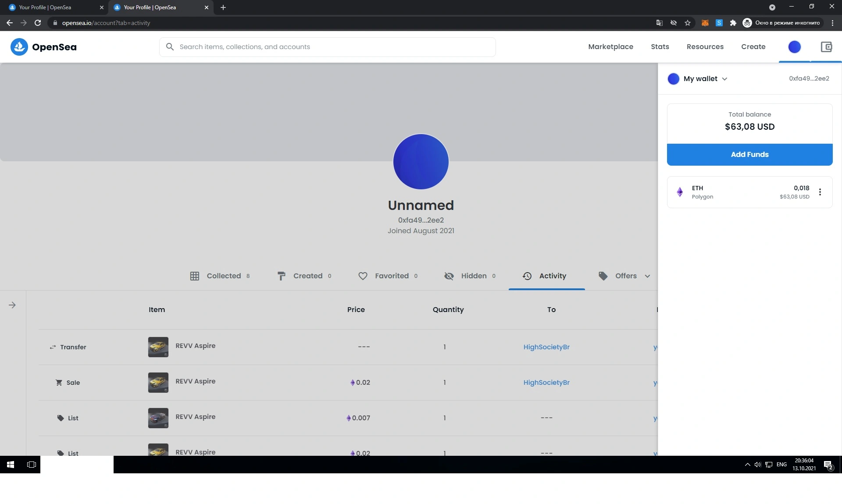
Task: Click the incognito mode profile indicator
Action: click(x=782, y=23)
